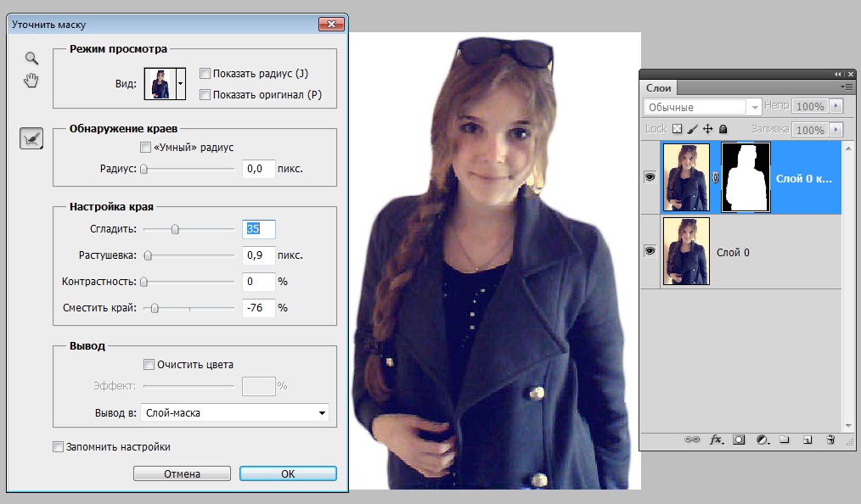
Task: Click the add layer mask icon
Action: [x=739, y=440]
